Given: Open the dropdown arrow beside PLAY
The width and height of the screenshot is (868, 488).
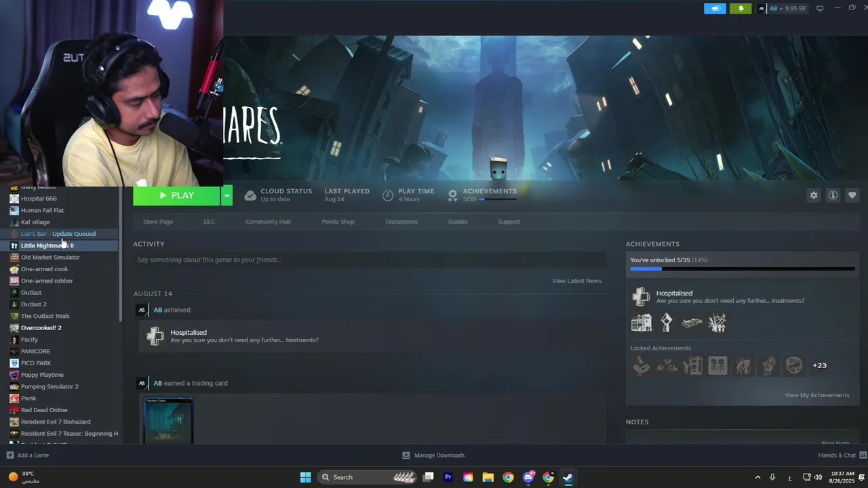Looking at the screenshot, I should 227,195.
